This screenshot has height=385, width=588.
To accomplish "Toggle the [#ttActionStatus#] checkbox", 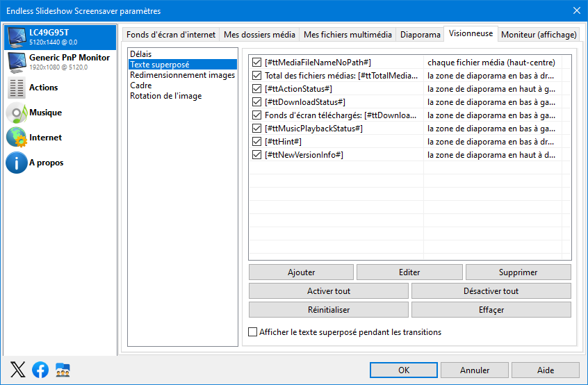I will coord(257,89).
